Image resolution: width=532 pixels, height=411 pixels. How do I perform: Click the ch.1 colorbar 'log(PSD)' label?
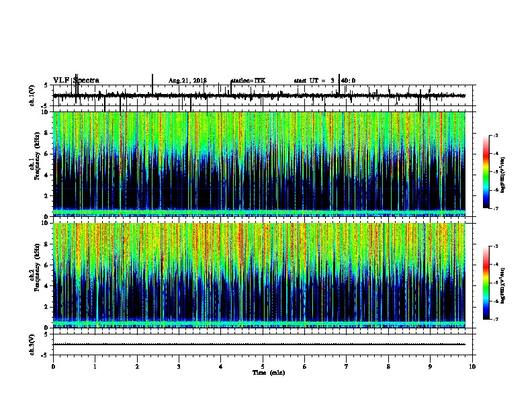click(502, 175)
